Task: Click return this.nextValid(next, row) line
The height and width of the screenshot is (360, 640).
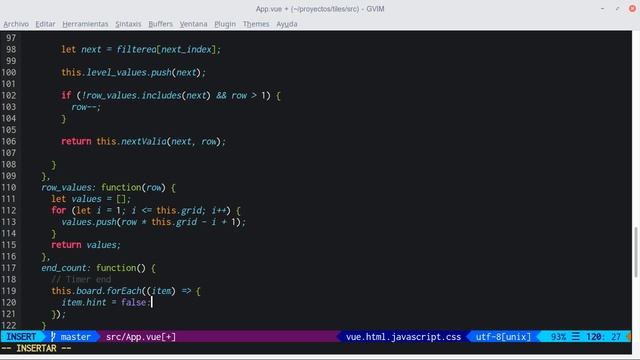Action: (143, 141)
